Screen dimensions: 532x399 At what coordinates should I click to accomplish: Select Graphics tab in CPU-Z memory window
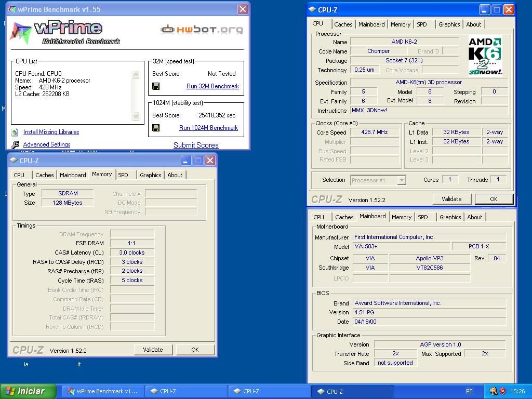pos(150,175)
